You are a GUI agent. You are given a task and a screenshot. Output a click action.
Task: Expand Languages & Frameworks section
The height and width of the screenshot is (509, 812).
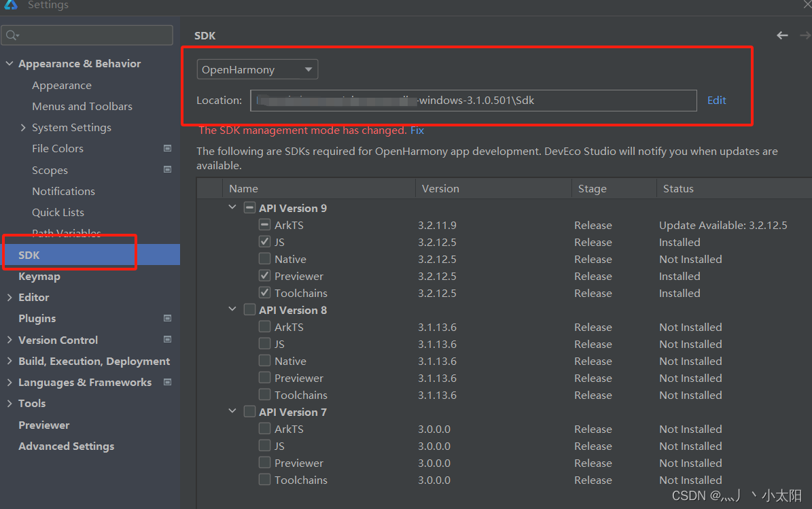pos(10,382)
